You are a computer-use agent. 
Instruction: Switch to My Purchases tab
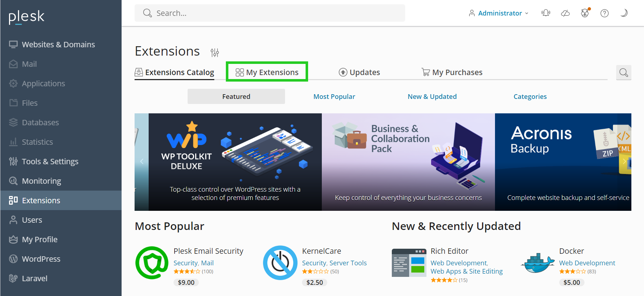tap(452, 72)
